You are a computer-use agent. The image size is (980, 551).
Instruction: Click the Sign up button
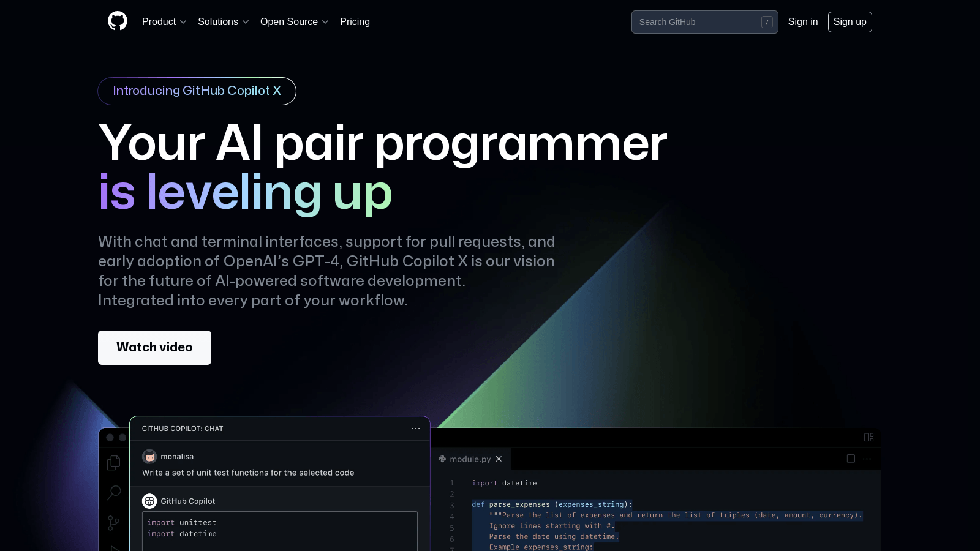850,21
